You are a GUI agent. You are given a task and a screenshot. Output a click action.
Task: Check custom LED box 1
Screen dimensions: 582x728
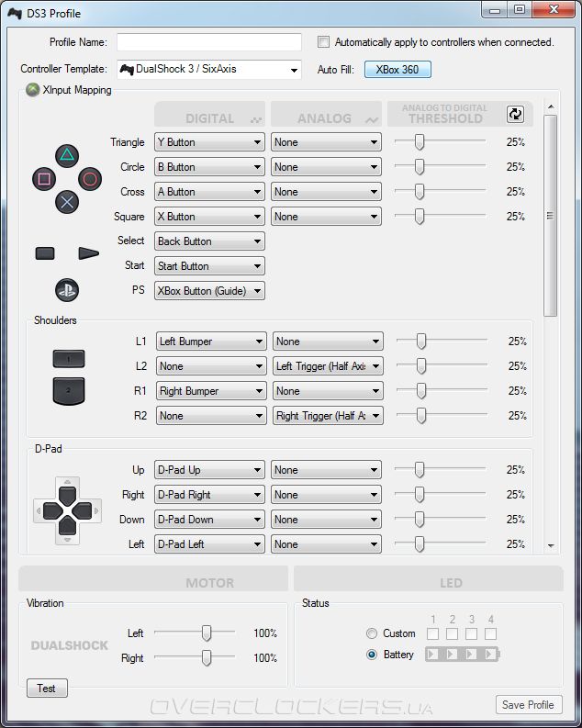pyautogui.click(x=432, y=633)
